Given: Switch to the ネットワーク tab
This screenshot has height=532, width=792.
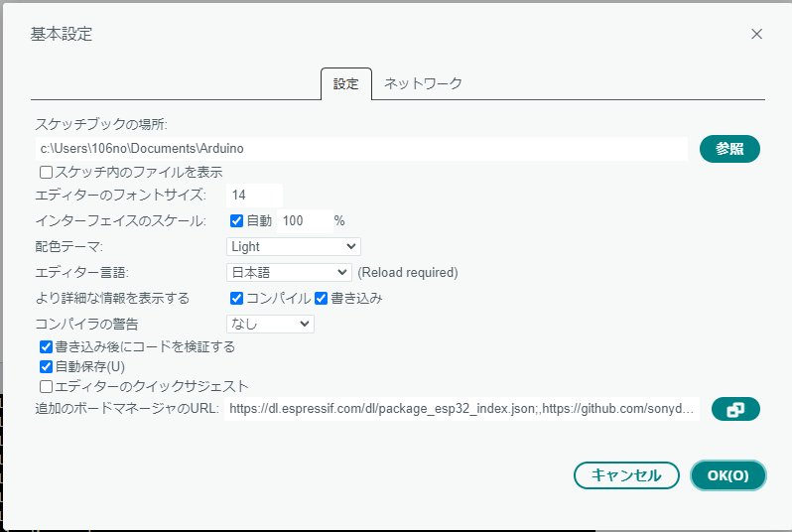Looking at the screenshot, I should [423, 84].
